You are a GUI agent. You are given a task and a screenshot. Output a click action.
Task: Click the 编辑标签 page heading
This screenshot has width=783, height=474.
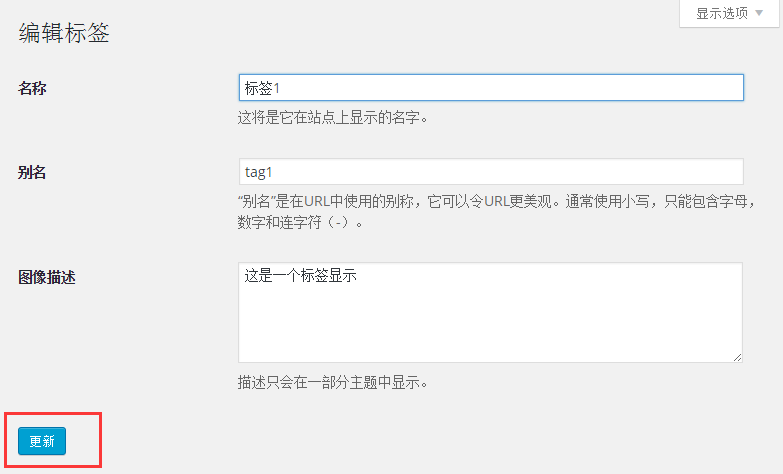(64, 33)
